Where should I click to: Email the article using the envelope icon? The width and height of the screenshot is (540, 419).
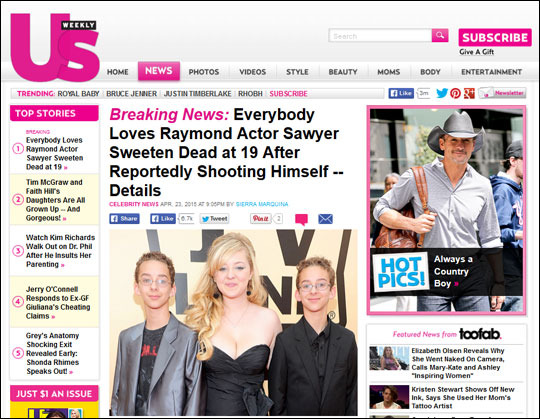pyautogui.click(x=325, y=219)
